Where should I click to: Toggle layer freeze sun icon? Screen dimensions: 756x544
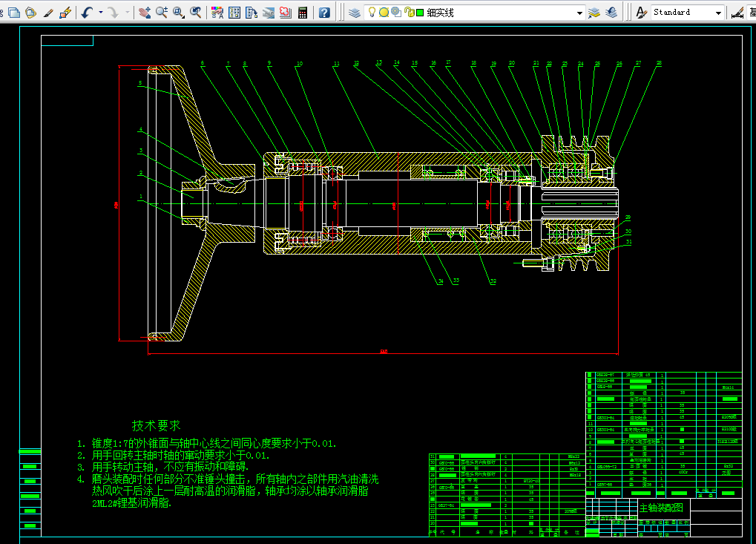(384, 13)
